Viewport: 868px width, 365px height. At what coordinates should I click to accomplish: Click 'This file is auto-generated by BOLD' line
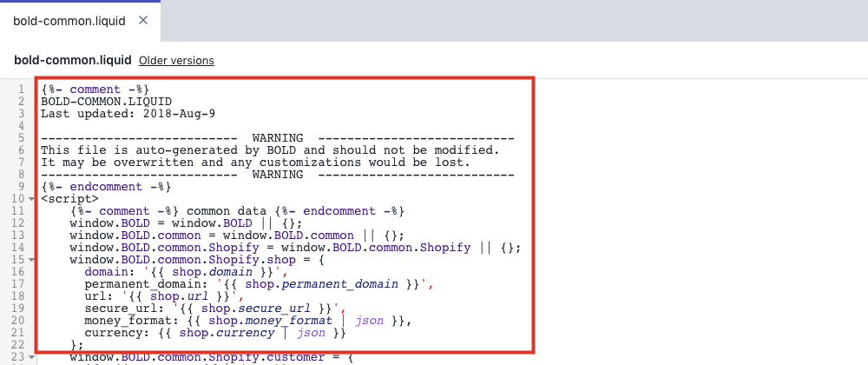270,150
